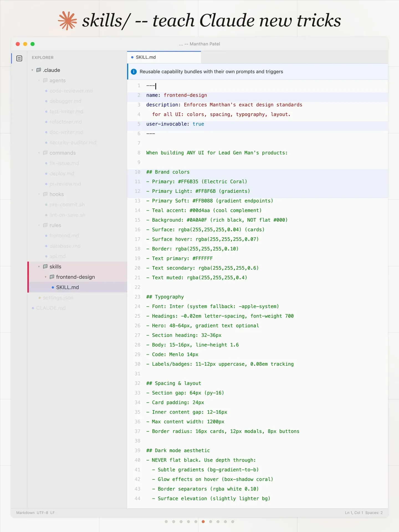
Task: Open code-reviewer.md in the agents folder
Action: click(71, 91)
